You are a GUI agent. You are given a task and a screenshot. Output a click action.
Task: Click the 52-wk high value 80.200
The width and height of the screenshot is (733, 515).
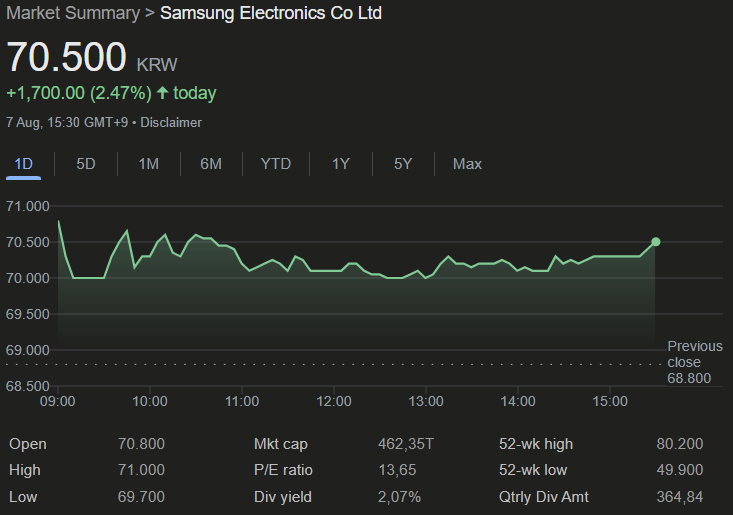680,443
